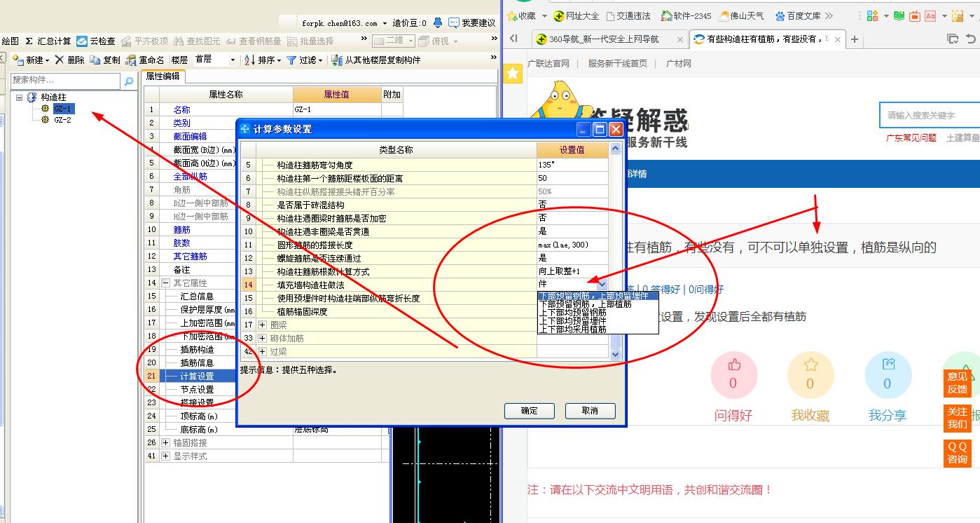The width and height of the screenshot is (980, 523).
Task: Open new browser tab with plus
Action: [855, 39]
